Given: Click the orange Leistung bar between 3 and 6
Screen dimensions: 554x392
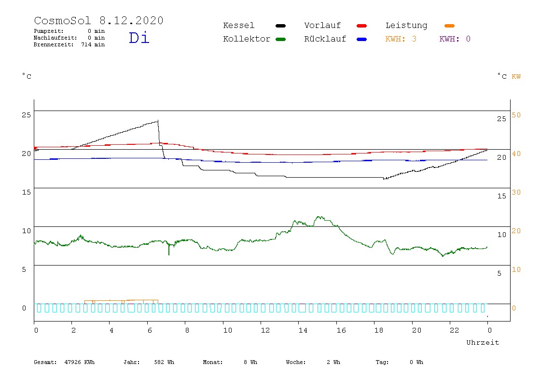Looking at the screenshot, I should pyautogui.click(x=121, y=302).
